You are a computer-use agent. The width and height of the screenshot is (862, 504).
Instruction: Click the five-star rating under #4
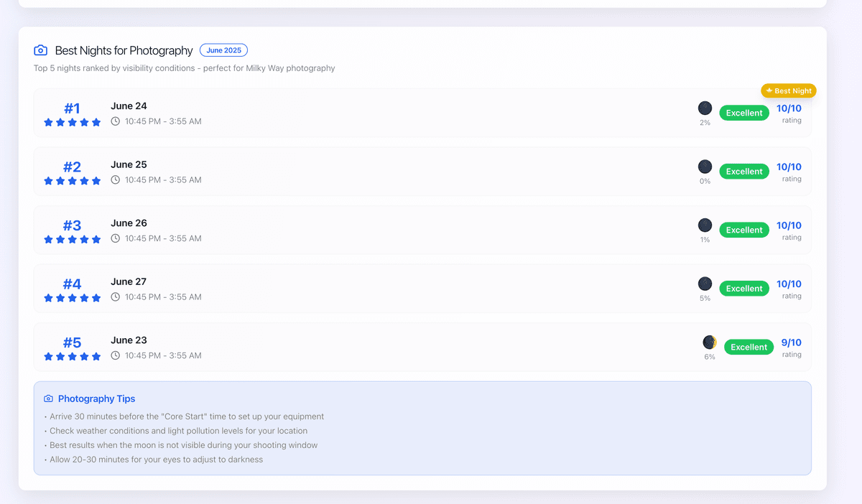72,298
